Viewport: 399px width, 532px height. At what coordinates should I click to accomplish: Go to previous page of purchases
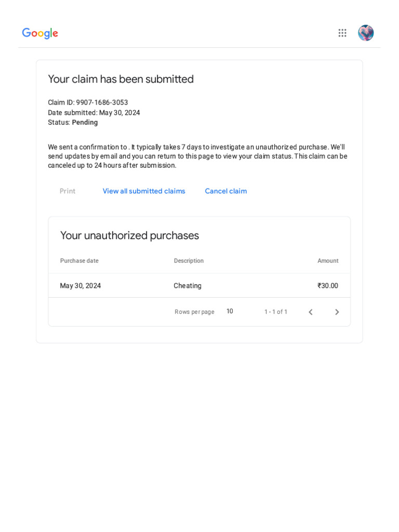(311, 312)
